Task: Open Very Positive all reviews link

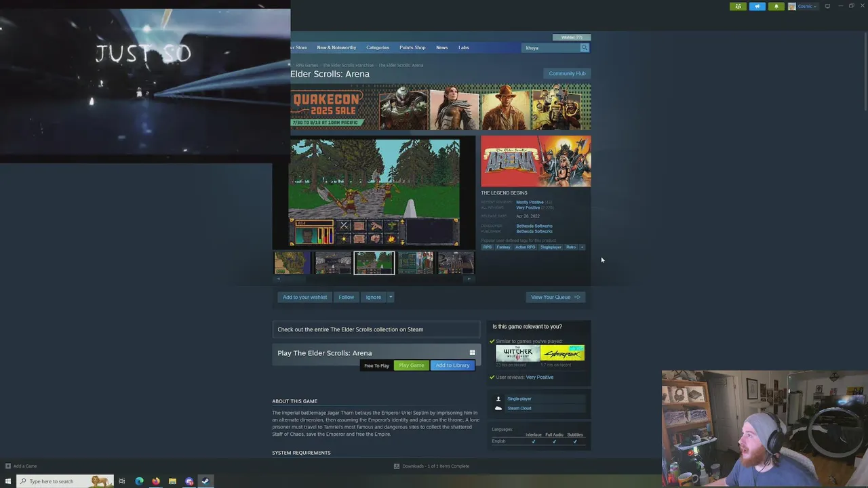Action: point(528,207)
